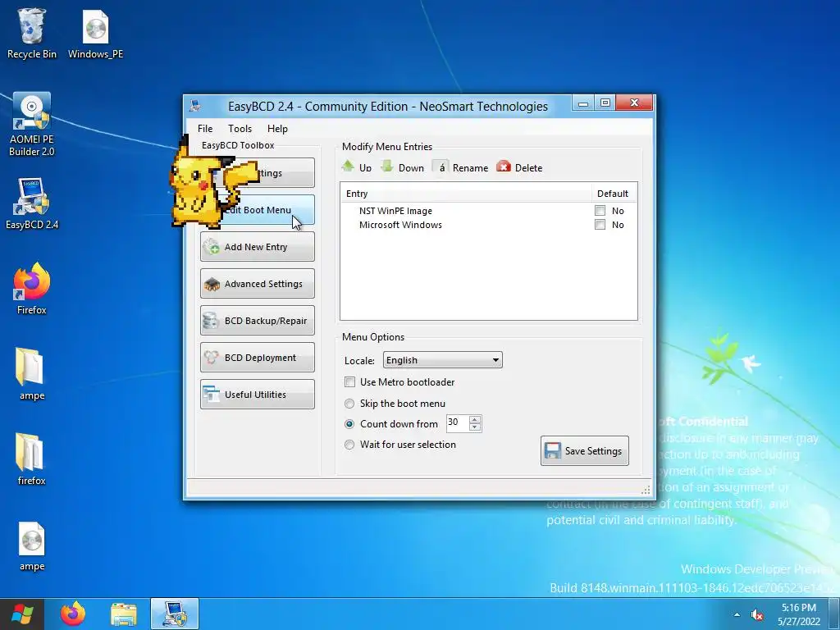This screenshot has width=840, height=630.
Task: Select AOMEI PE Builder 2.0 shortcut
Action: tap(32, 125)
